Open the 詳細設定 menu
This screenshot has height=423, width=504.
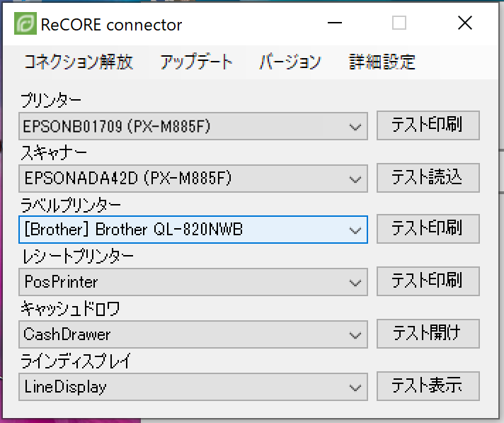tap(382, 62)
